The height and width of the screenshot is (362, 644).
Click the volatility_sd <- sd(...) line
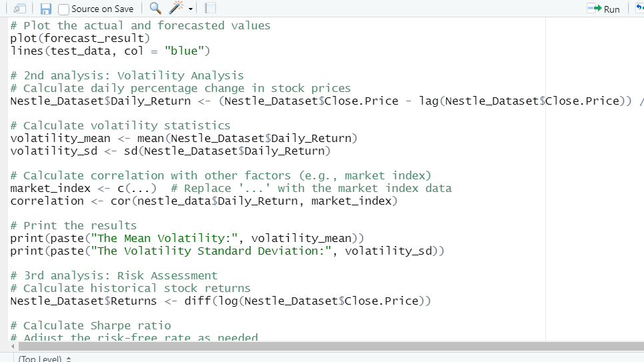click(x=171, y=151)
